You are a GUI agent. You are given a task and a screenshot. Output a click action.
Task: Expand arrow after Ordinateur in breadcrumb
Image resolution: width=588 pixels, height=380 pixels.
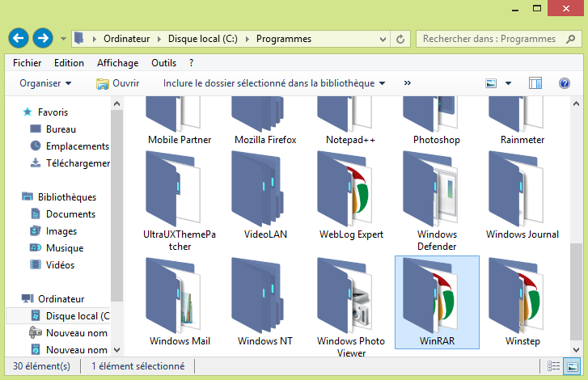tap(159, 39)
